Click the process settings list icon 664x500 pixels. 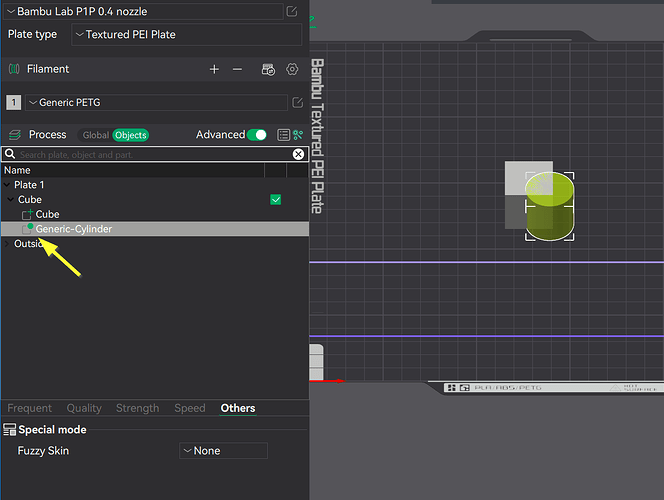click(283, 135)
